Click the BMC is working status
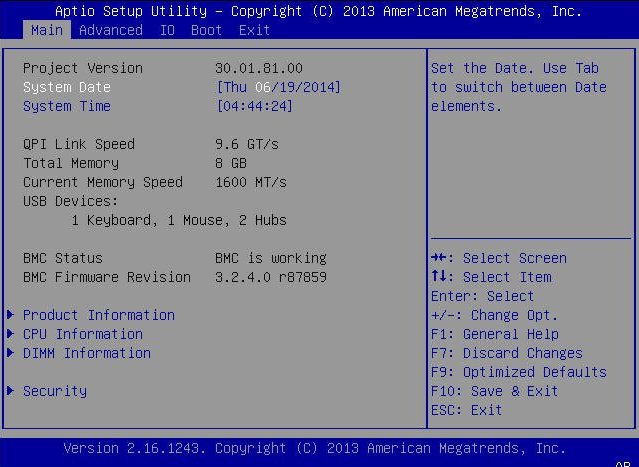 point(271,258)
